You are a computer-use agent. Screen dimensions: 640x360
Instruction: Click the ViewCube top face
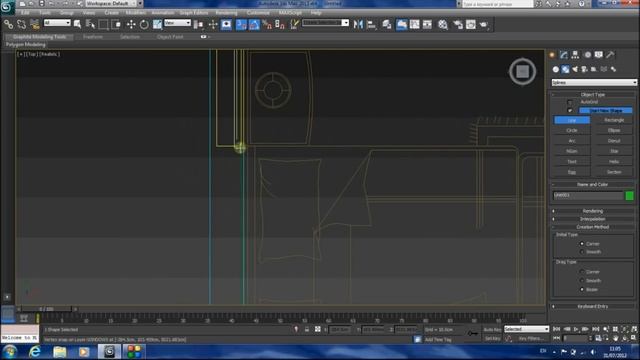point(522,72)
